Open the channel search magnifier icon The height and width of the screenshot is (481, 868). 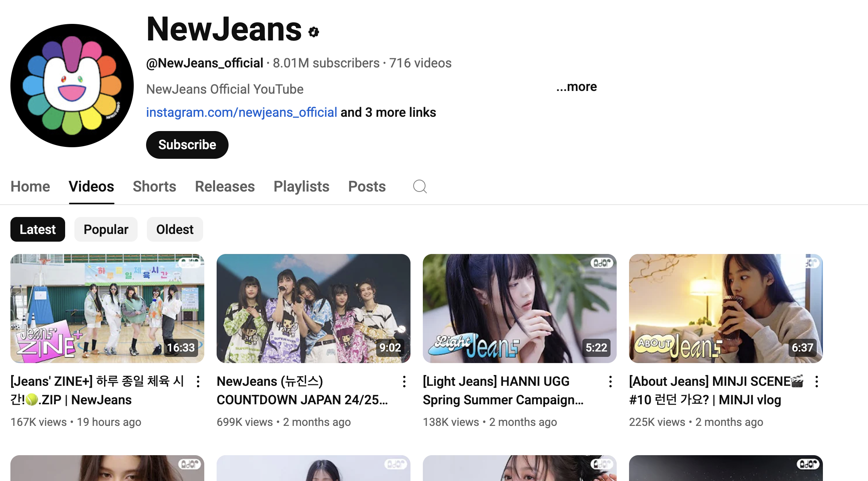pos(420,187)
